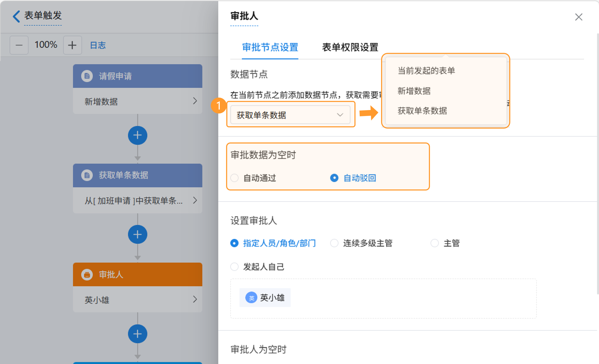Choose 当前发起的表单 from dropdown list
Screen dimensions: 599x364
[x=426, y=70]
